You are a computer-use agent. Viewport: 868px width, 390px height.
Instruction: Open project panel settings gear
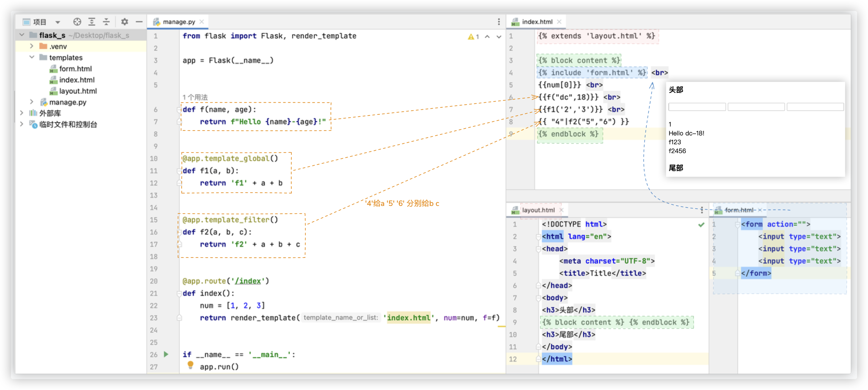click(x=125, y=22)
